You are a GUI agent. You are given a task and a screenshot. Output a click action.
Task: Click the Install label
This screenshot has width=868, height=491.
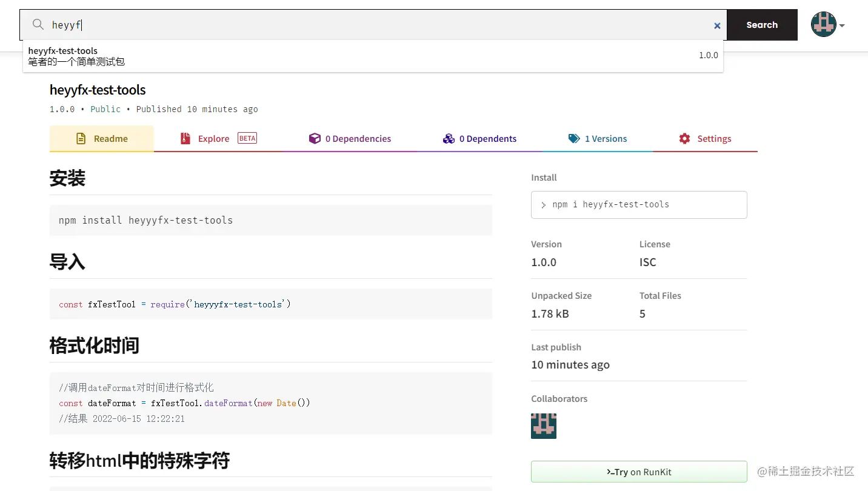coord(544,178)
